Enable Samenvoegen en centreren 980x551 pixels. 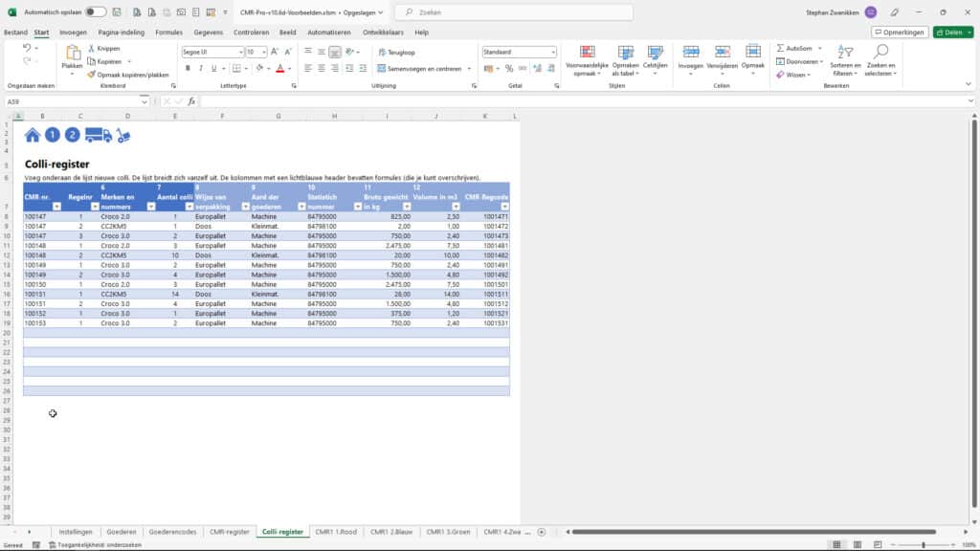(x=422, y=67)
